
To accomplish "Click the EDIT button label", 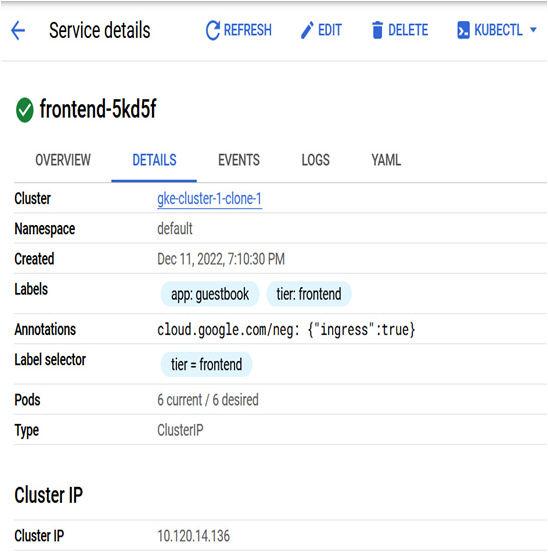I will [330, 30].
